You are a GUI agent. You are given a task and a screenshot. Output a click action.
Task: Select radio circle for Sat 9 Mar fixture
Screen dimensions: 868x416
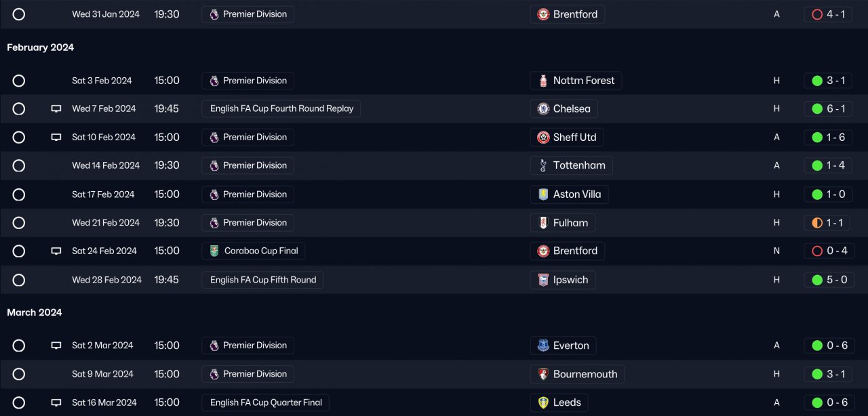tap(19, 374)
